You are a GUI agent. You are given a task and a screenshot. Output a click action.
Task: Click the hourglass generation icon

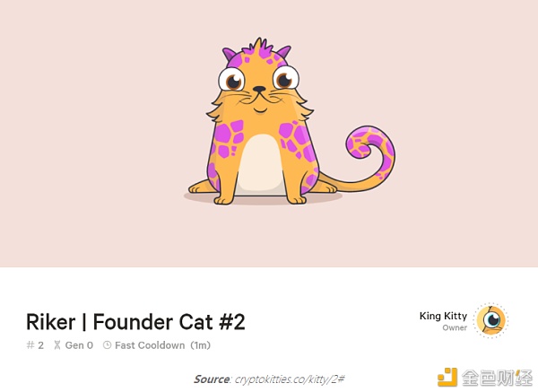[x=57, y=345]
